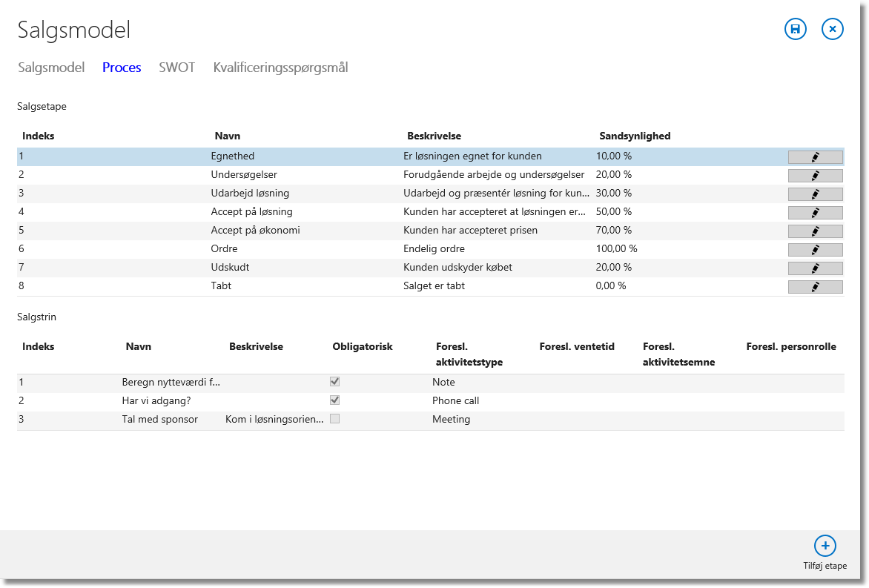Select the Undersøgelser stage name
Screen dimensions: 869x588
(244, 174)
